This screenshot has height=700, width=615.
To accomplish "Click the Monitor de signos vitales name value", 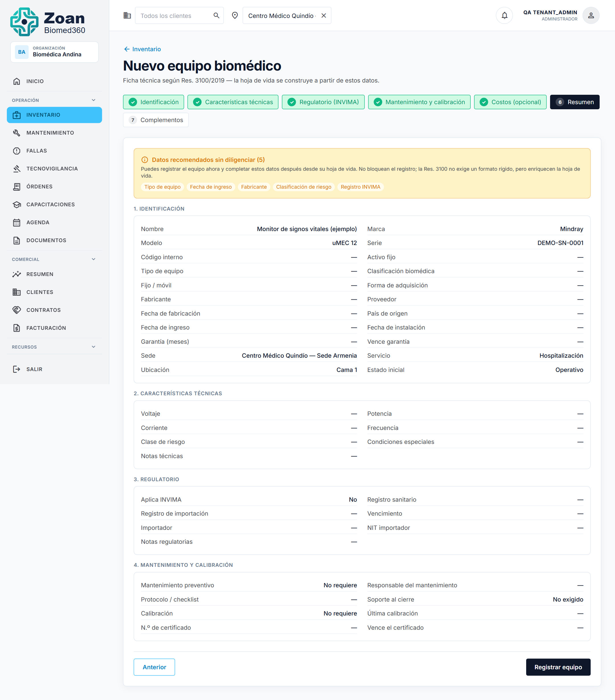I will (x=307, y=229).
